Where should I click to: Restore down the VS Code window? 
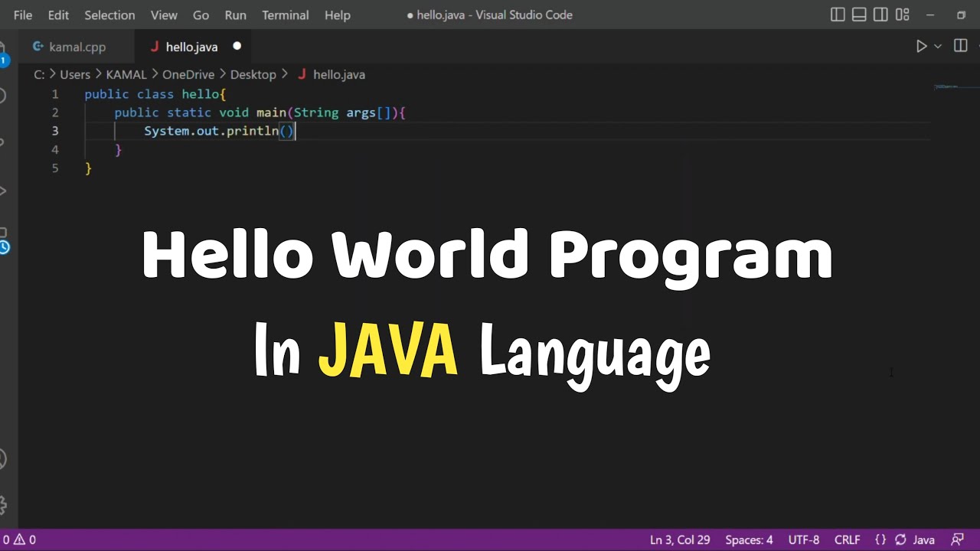point(962,15)
